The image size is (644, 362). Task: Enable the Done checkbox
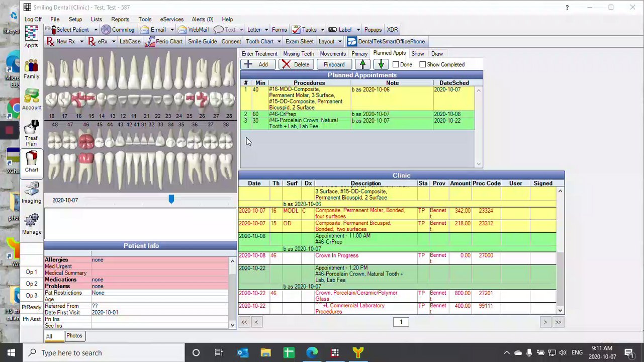coord(396,64)
